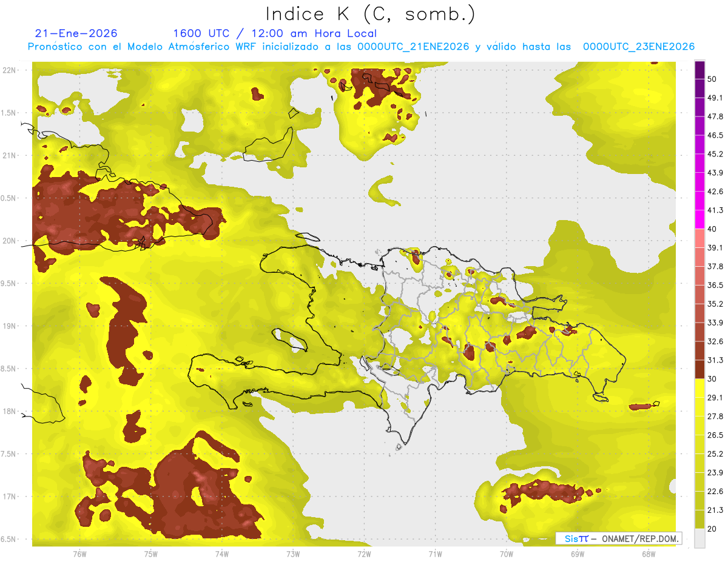Click the latitude label "19N"
The image size is (728, 562).
[10, 326]
